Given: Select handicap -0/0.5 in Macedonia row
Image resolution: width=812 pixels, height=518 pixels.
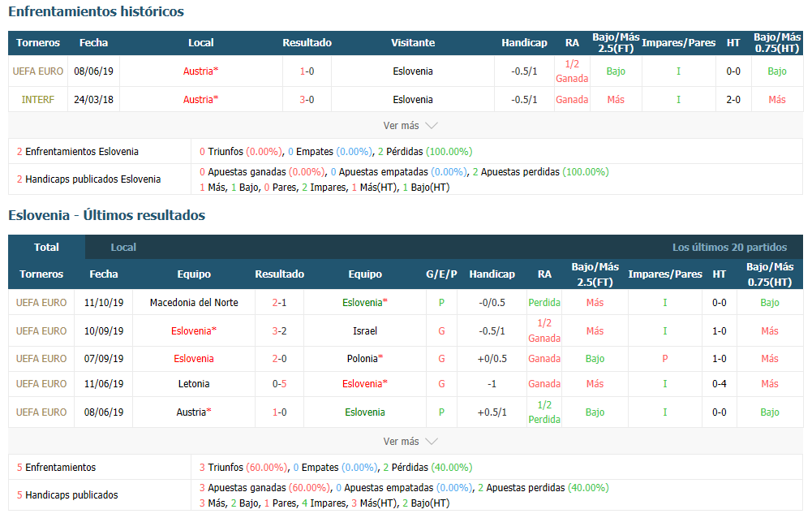Looking at the screenshot, I should [x=492, y=302].
